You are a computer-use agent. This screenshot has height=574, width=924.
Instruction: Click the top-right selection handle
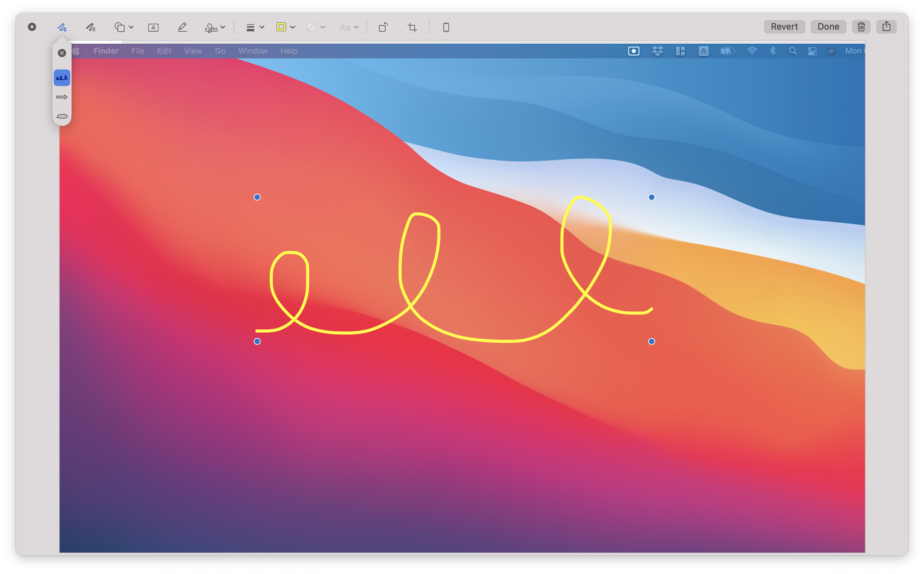[652, 197]
